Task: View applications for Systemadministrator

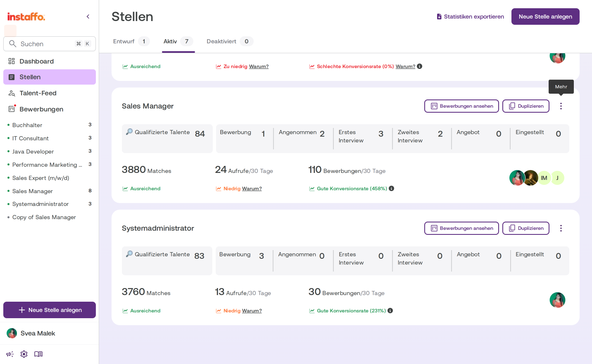Action: click(x=461, y=228)
